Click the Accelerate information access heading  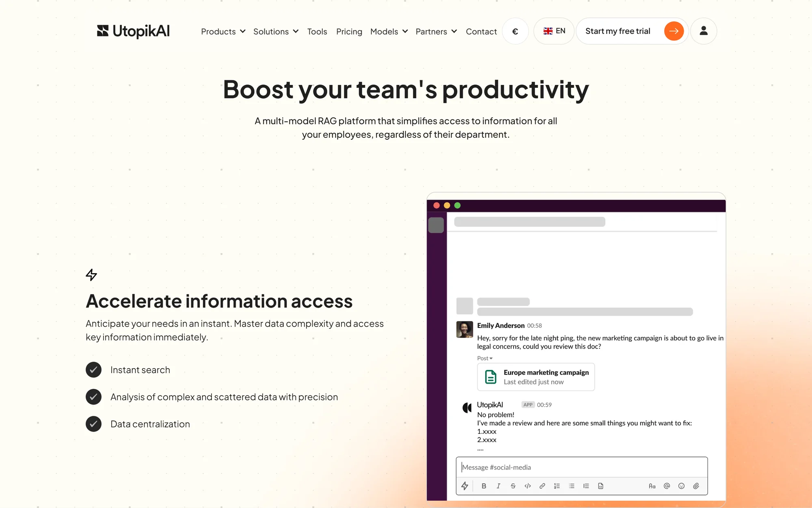[x=219, y=301]
